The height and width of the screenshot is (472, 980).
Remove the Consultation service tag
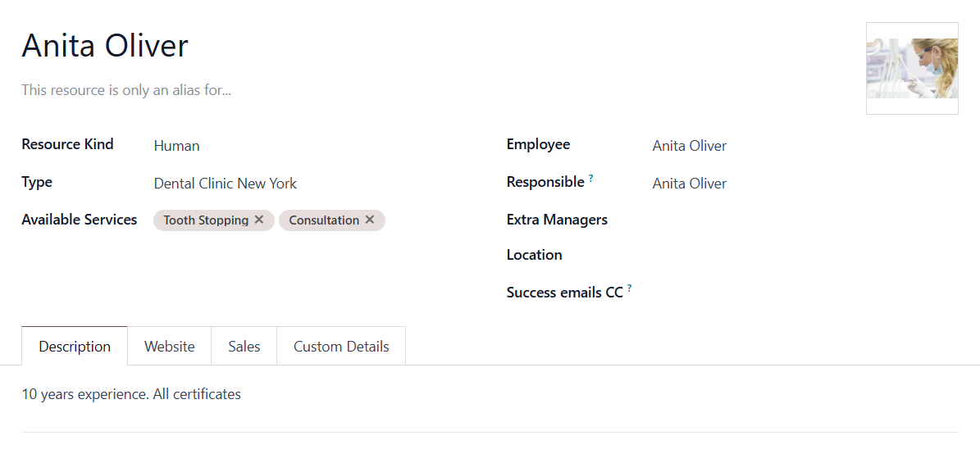coord(369,220)
